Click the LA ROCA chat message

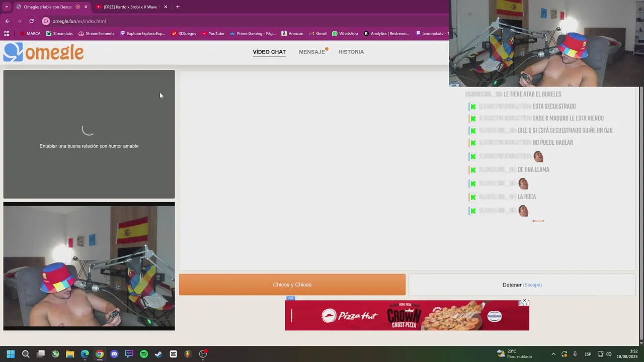pyautogui.click(x=527, y=197)
